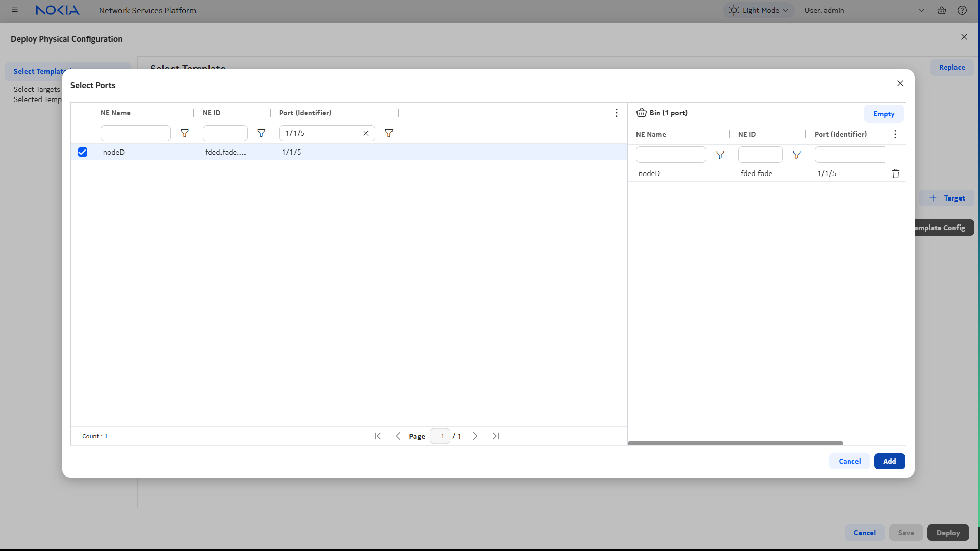Screen dimensions: 980x551
Task: Click the NE ID filter funnel icon
Action: (261, 133)
